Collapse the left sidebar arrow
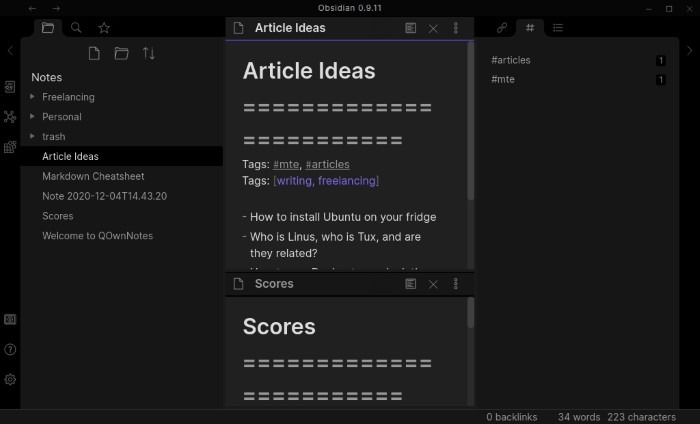The width and height of the screenshot is (700, 424). 10,50
